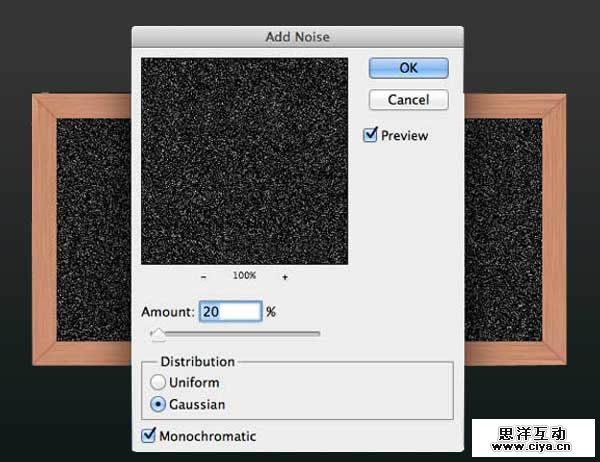This screenshot has width=600, height=462.
Task: Click the OK button
Action: click(x=408, y=68)
